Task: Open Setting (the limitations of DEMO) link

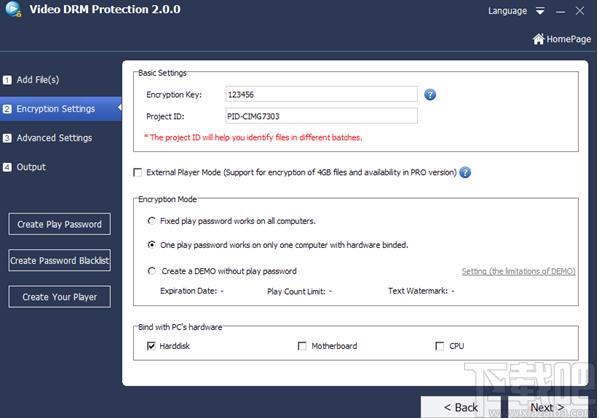Action: pyautogui.click(x=518, y=271)
